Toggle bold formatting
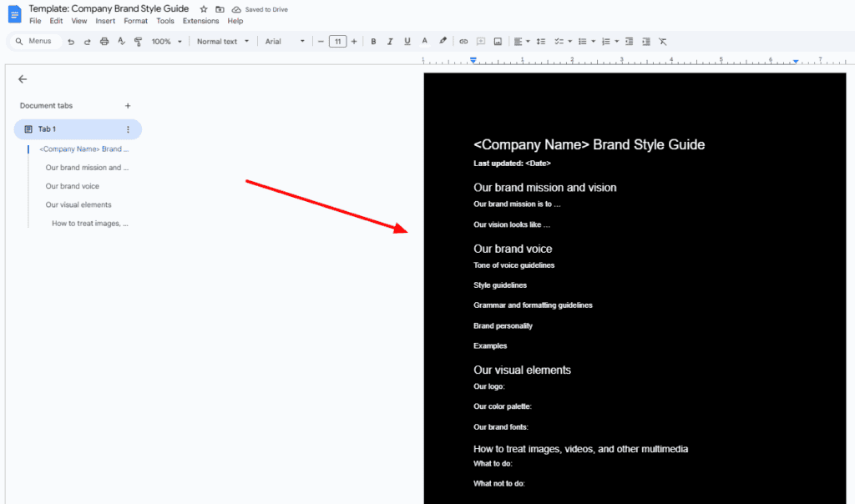Screen dimensions: 855x504 (373, 41)
